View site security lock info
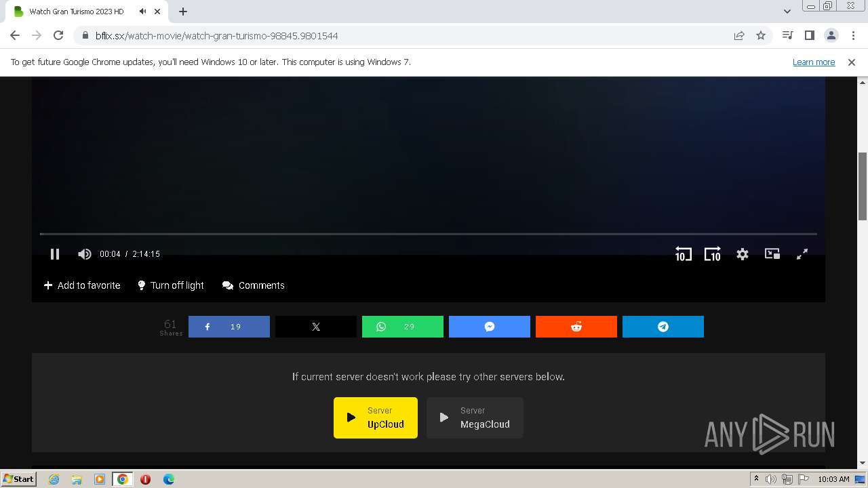This screenshot has width=868, height=488. [x=85, y=35]
